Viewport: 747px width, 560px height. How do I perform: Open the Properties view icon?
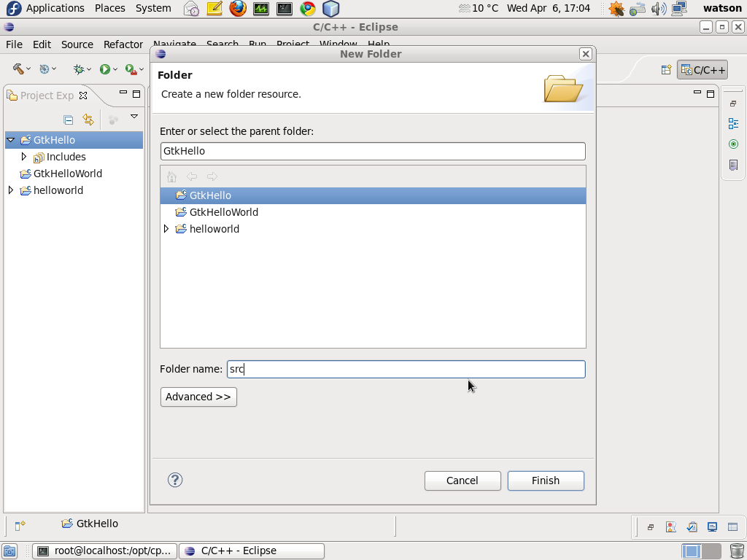[x=732, y=526]
